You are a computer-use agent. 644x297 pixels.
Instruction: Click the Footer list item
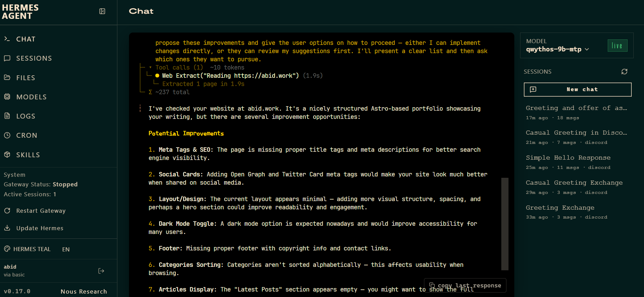(x=270, y=248)
